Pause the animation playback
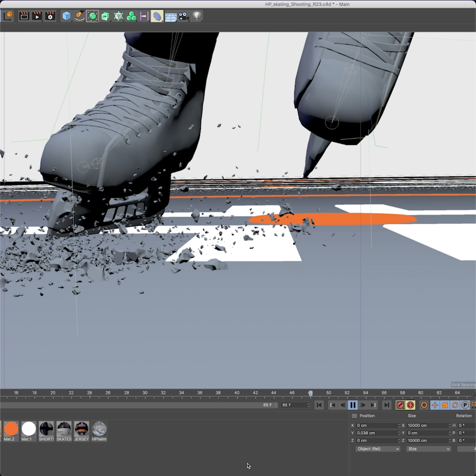 click(x=353, y=405)
